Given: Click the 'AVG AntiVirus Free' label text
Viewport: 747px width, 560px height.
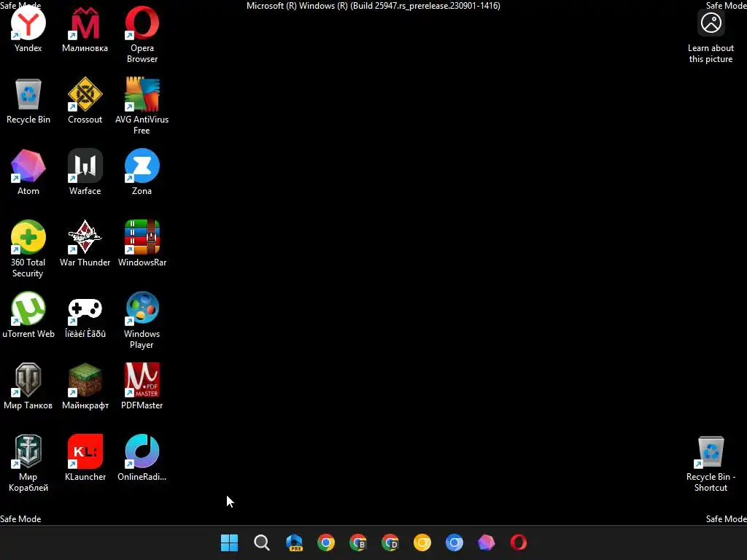Looking at the screenshot, I should click(x=142, y=125).
